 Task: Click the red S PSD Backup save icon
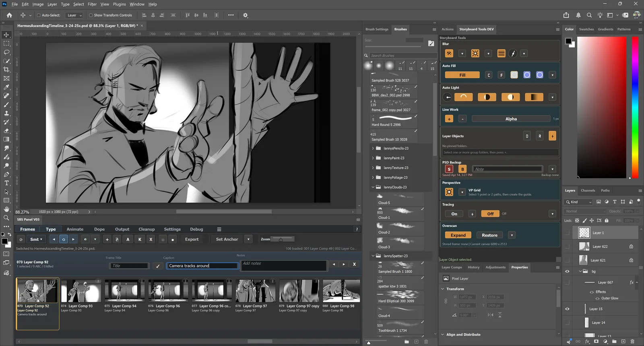tap(449, 169)
